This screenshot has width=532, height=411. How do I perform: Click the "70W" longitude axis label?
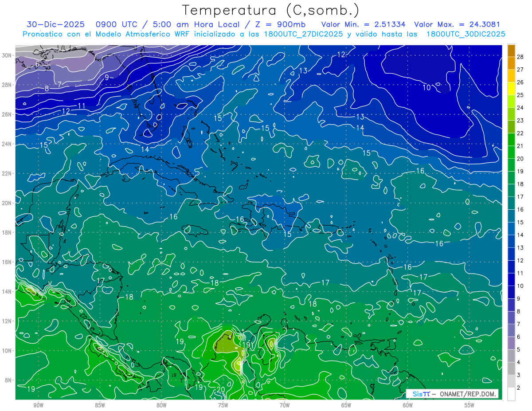pyautogui.click(x=285, y=405)
